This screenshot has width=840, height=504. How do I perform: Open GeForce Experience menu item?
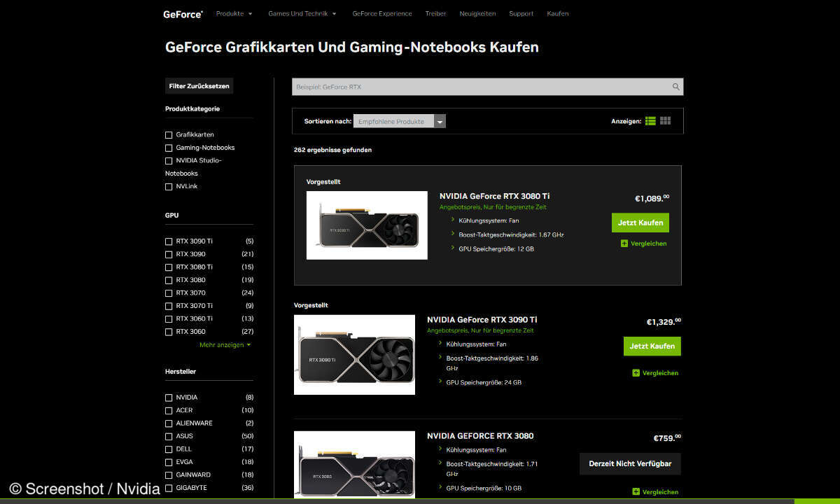point(382,13)
